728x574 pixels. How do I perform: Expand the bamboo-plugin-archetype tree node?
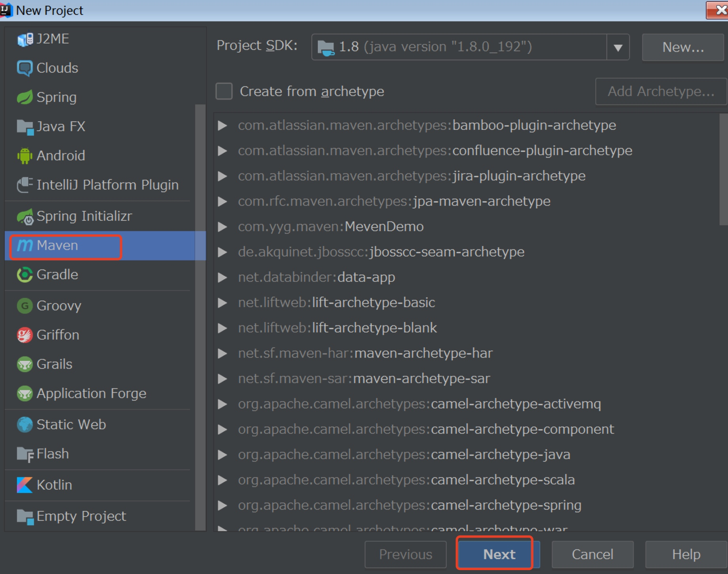point(223,125)
